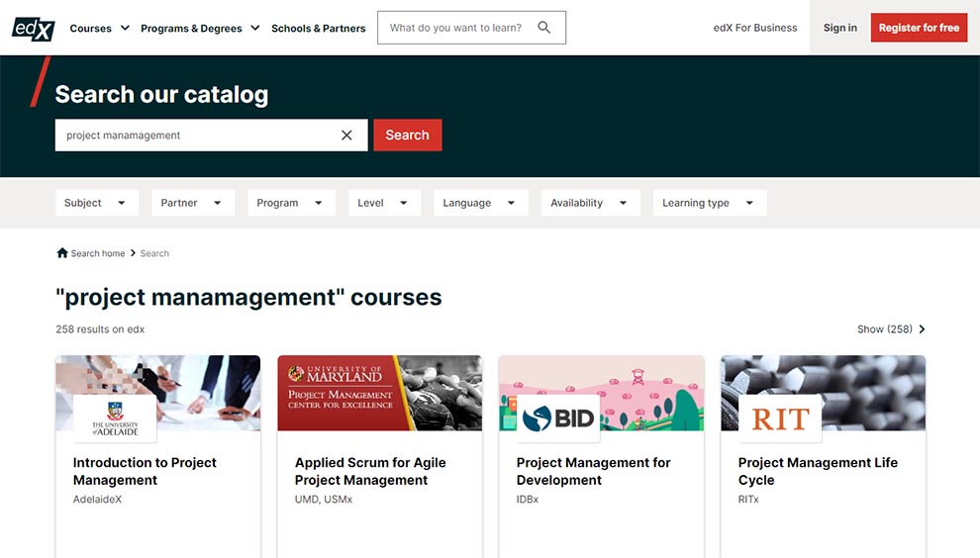Open Introduction to Project Management course thumbnail
Screen dimensions: 980x558
[x=158, y=393]
